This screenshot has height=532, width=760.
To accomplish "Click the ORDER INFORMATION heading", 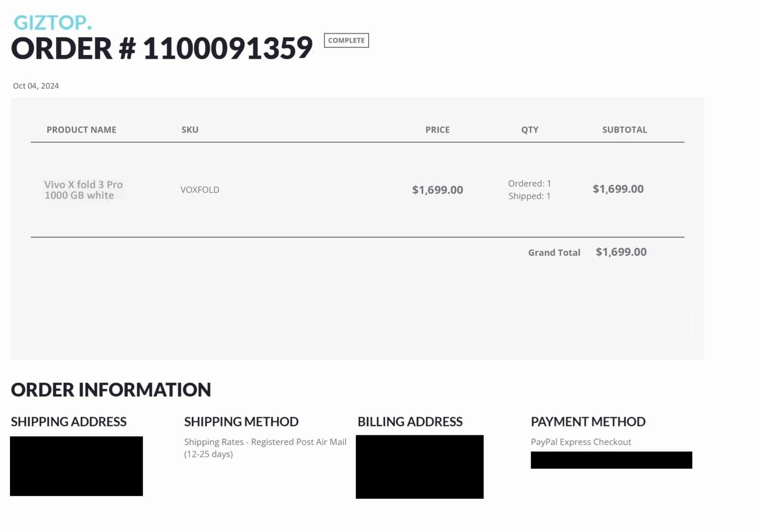I will click(x=111, y=390).
